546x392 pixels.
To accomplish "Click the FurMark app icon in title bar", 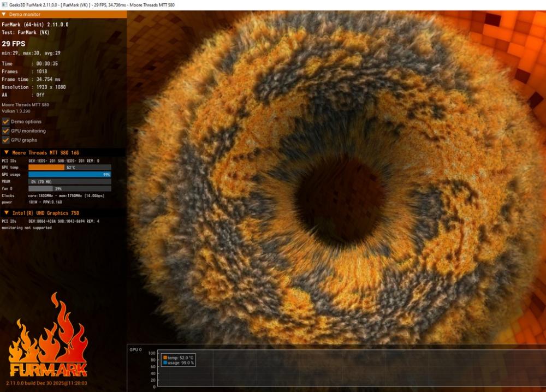I will [4, 4].
